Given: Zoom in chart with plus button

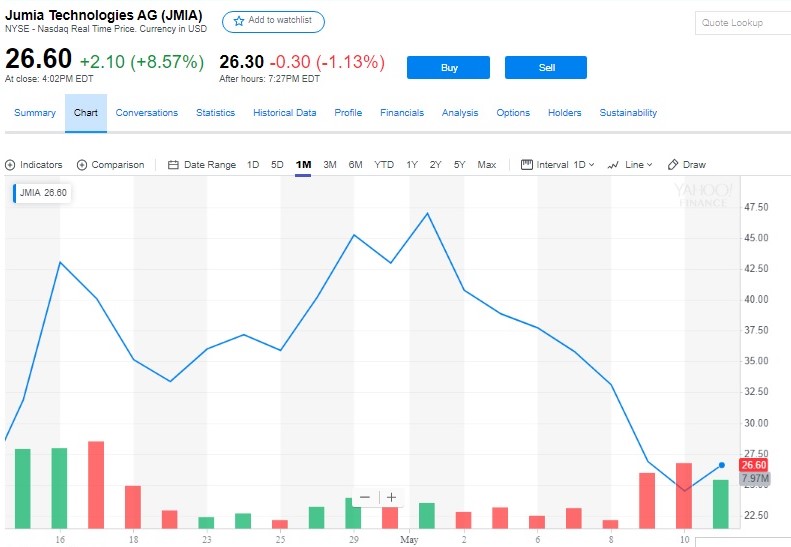Looking at the screenshot, I should coord(391,497).
